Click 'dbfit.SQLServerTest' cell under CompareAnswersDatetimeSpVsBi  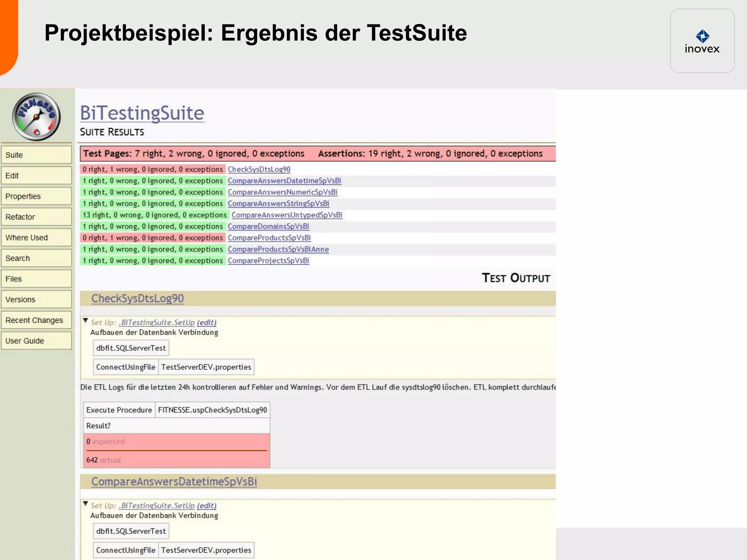pyautogui.click(x=131, y=531)
